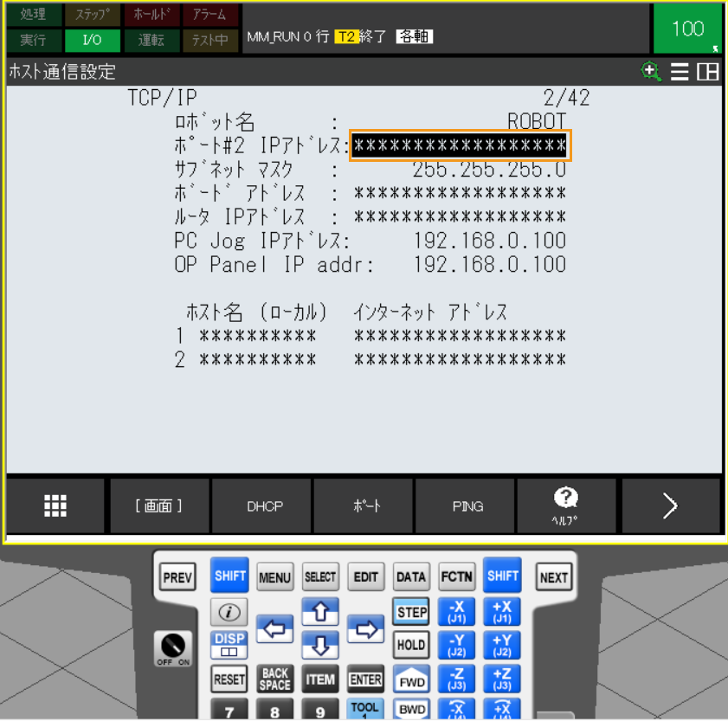Select the 運転 status indicator

151,41
